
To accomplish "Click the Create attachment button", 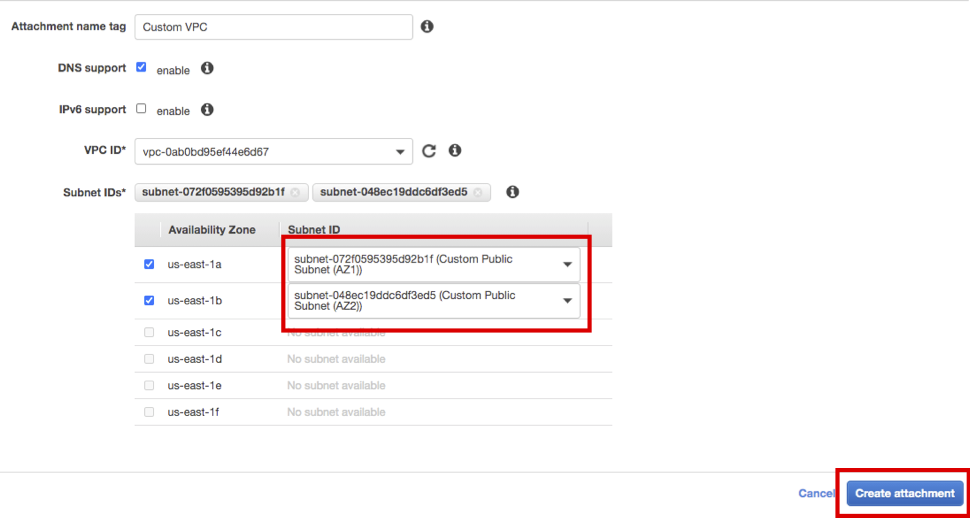I will [x=904, y=493].
